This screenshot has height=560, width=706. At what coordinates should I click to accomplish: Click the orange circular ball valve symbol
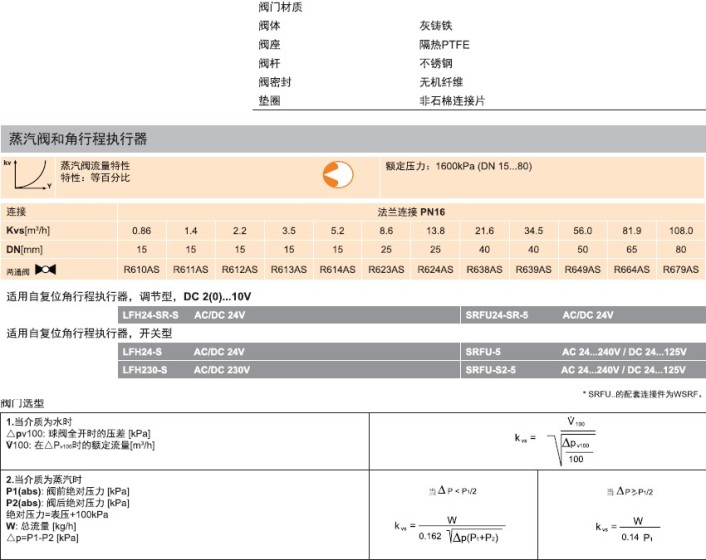pos(337,173)
